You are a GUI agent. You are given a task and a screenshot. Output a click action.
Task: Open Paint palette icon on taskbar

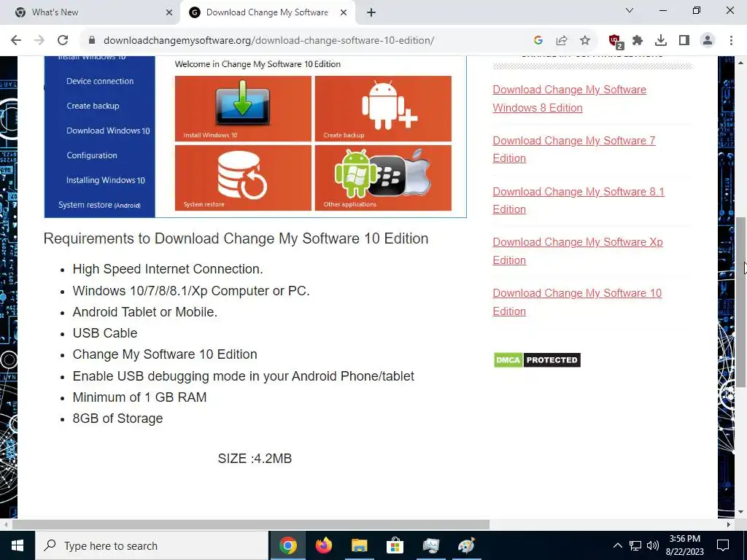(x=466, y=545)
